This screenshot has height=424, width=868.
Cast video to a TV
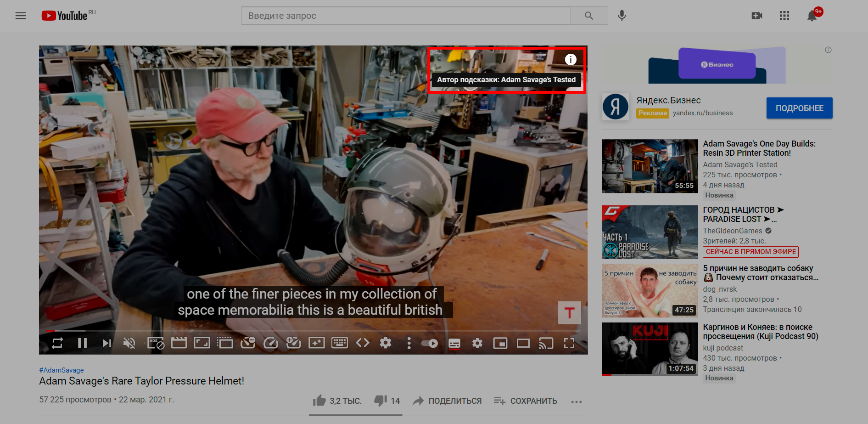(546, 343)
